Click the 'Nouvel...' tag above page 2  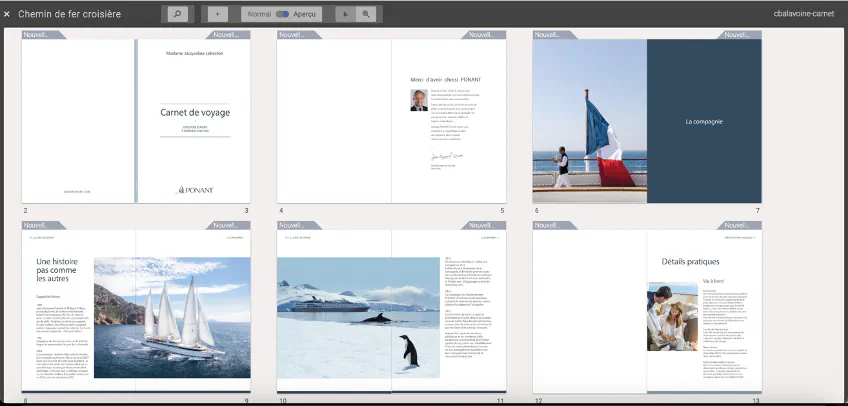[x=42, y=34]
